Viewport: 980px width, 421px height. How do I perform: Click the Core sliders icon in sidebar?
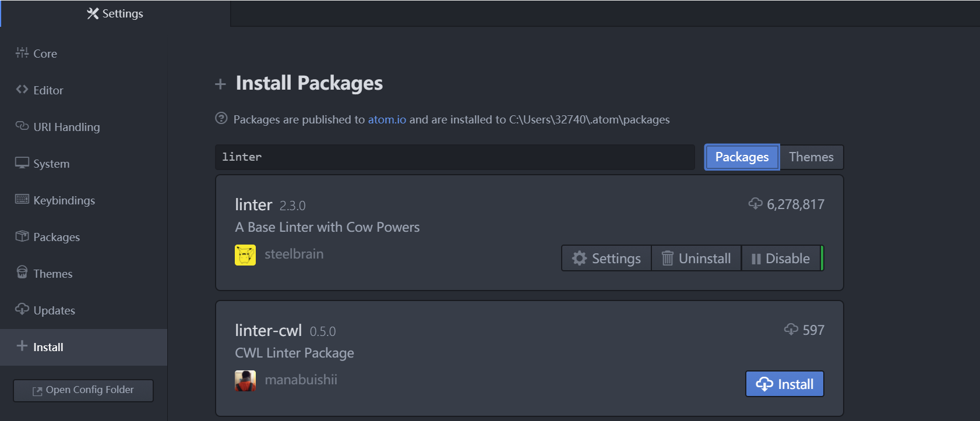22,53
